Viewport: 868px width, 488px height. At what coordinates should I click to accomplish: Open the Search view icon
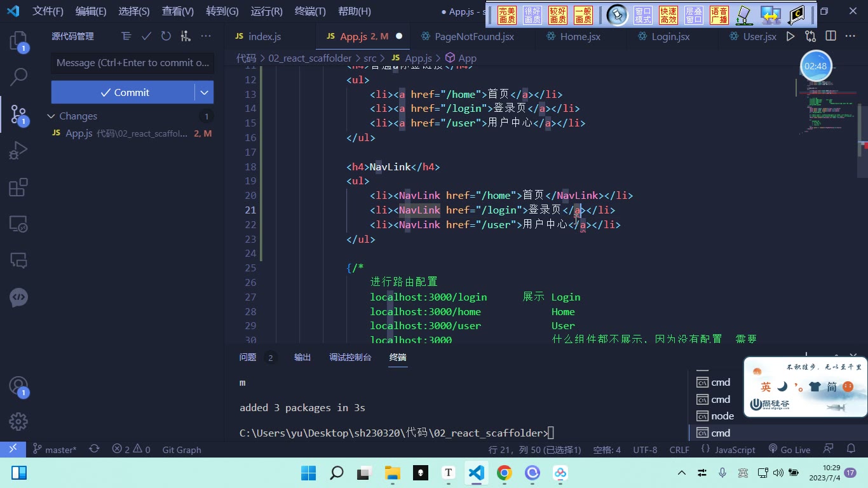coord(18,78)
